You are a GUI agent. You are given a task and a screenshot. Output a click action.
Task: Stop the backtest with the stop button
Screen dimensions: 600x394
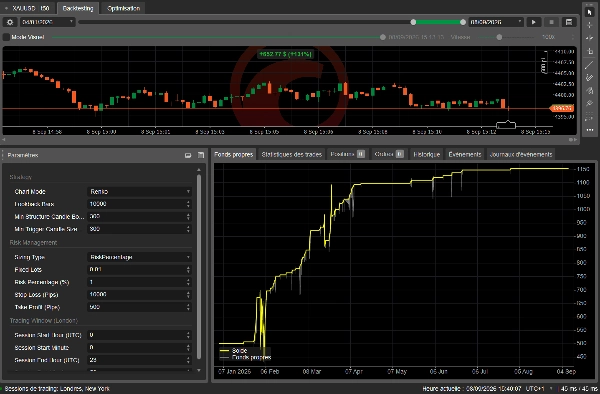(551, 22)
